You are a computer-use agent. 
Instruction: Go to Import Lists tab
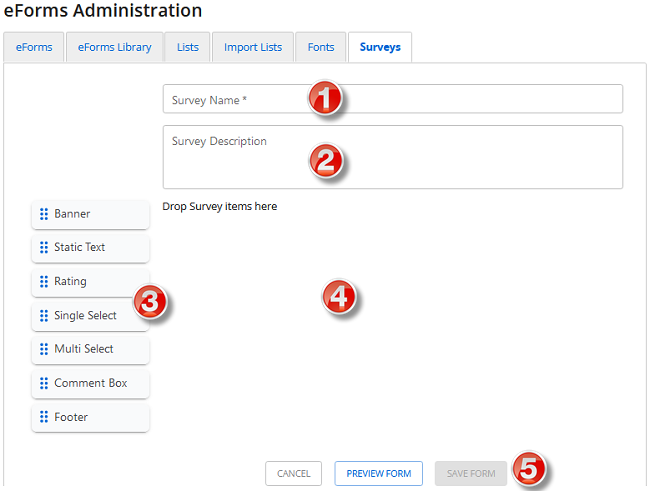[x=253, y=47]
